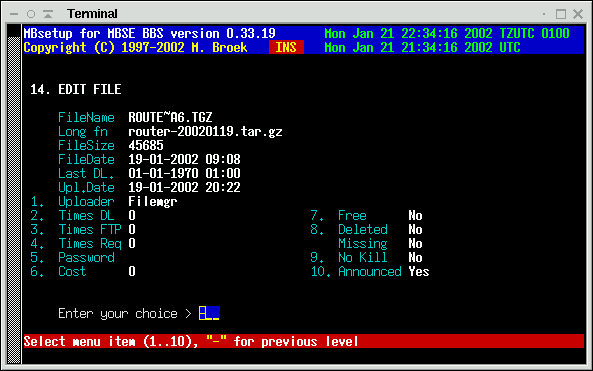
Task: Click the red INS indicator
Action: [x=286, y=47]
